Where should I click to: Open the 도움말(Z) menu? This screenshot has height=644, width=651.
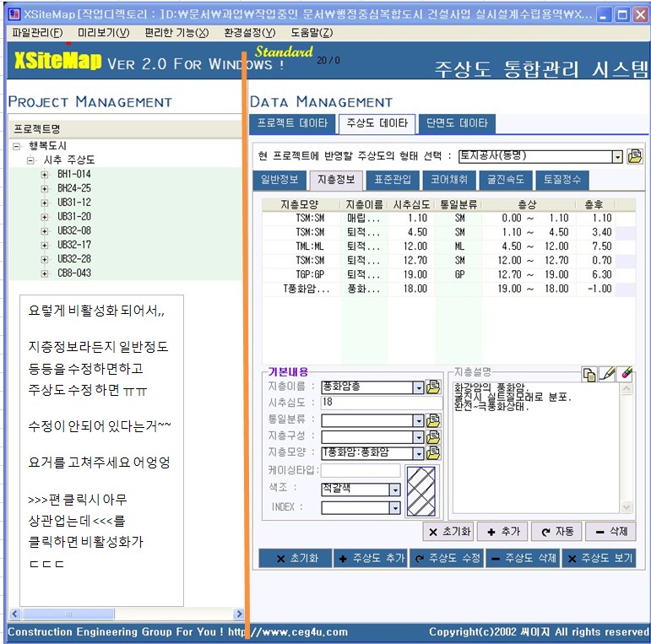point(312,32)
